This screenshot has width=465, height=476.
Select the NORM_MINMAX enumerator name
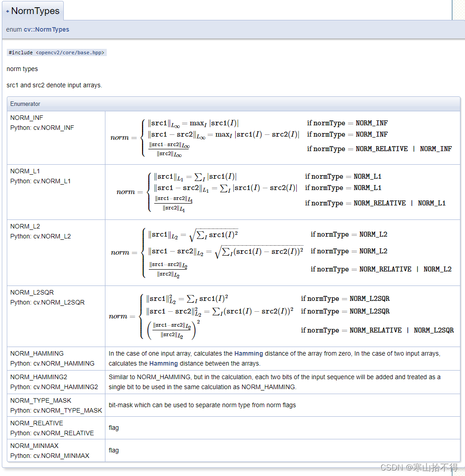(34, 446)
